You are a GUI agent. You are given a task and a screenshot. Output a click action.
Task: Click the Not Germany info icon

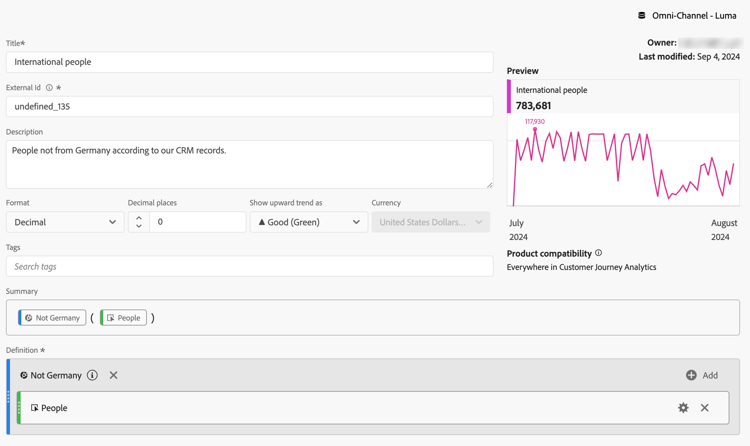(92, 376)
